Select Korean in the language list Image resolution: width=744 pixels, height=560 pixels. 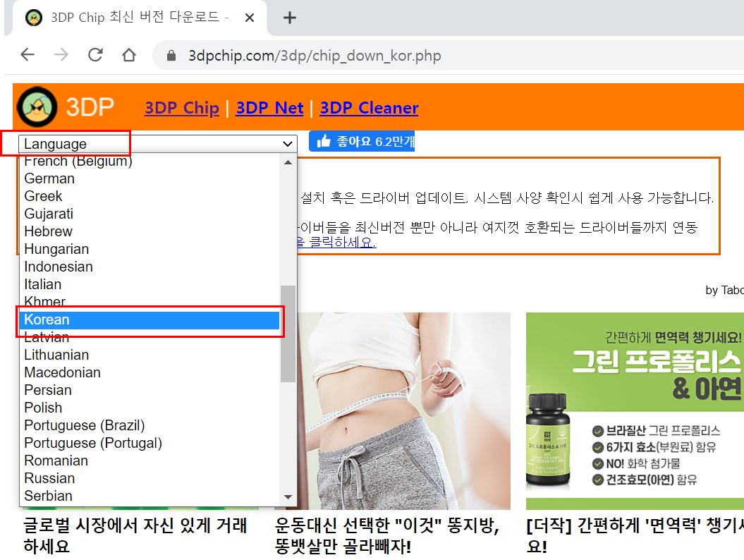[151, 319]
